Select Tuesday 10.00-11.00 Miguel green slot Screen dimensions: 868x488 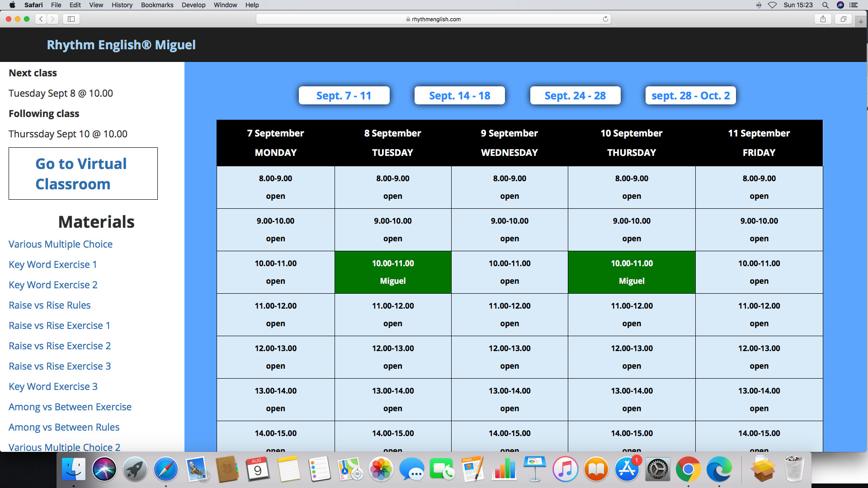(392, 272)
